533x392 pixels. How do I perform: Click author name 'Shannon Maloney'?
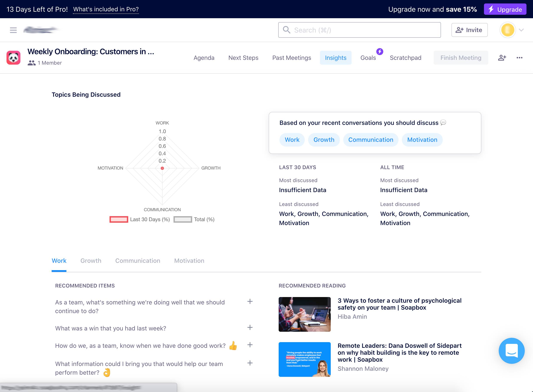(363, 369)
